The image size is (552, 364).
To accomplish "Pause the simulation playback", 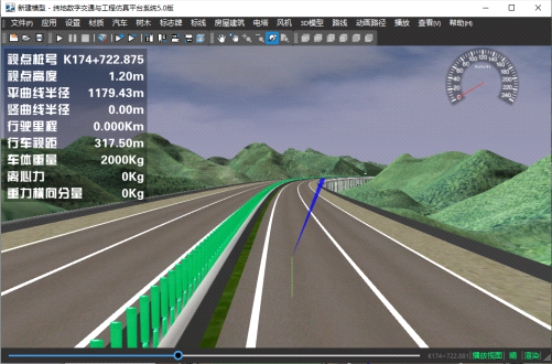I will pos(72,38).
